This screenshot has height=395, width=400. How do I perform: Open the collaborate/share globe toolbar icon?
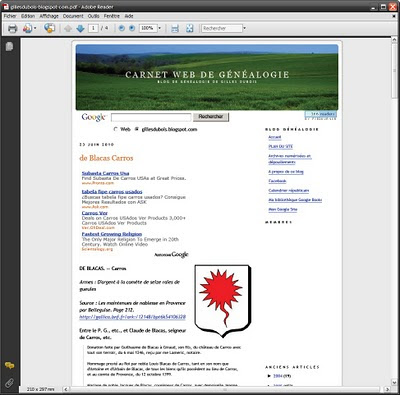pyautogui.click(x=49, y=28)
